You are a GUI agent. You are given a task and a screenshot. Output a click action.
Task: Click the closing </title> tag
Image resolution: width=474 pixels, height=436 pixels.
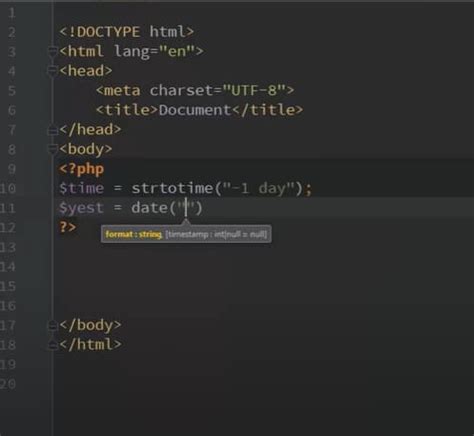click(x=267, y=110)
